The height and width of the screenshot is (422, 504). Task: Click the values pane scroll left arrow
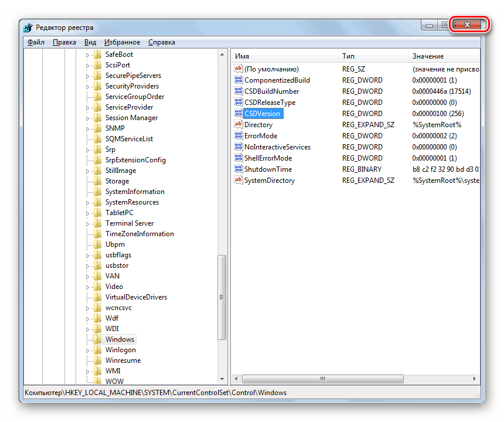(236, 379)
